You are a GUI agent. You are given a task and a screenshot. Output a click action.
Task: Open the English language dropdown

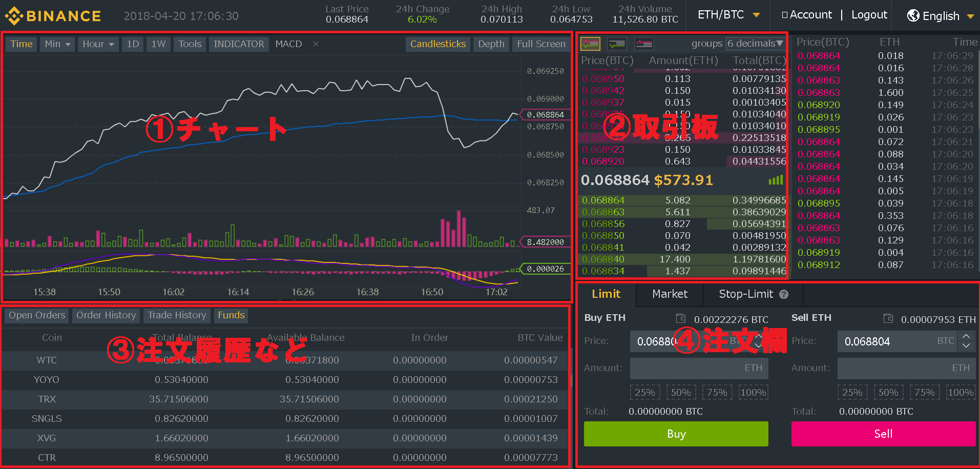click(941, 16)
